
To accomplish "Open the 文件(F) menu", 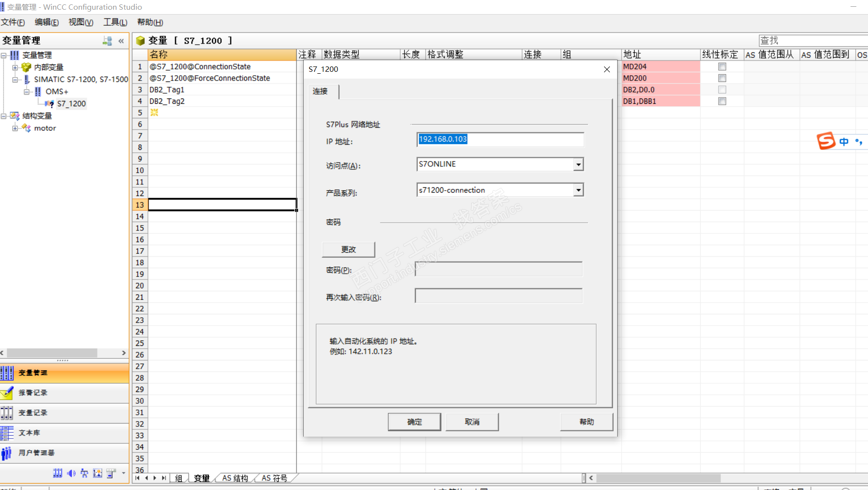I will click(x=13, y=22).
